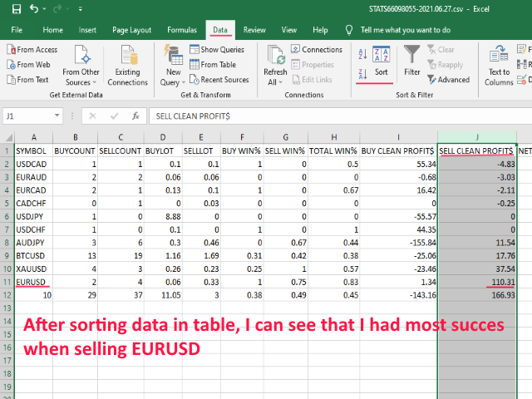Click the TOTAL WIN% header cell
The height and width of the screenshot is (399, 532).
click(333, 151)
